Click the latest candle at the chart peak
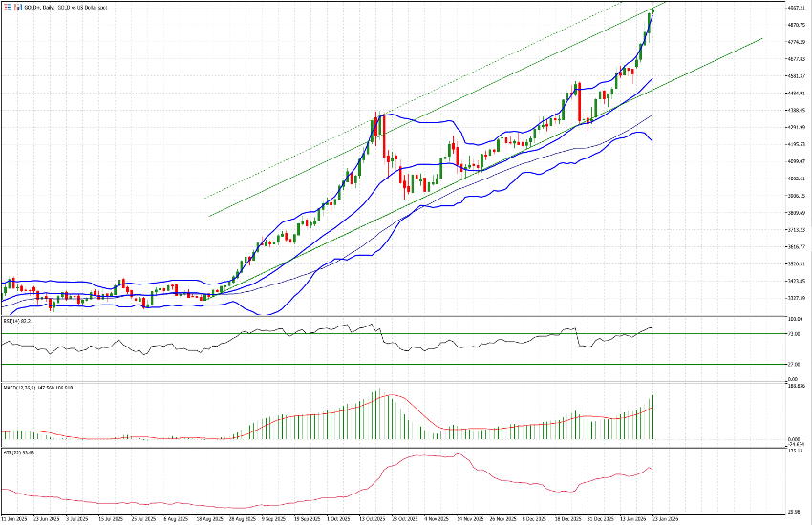 click(x=652, y=12)
